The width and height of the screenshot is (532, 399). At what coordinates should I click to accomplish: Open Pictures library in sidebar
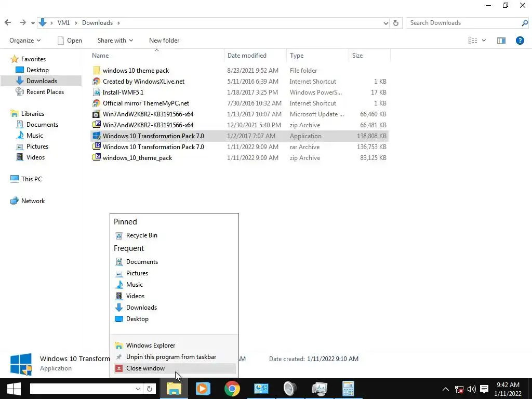tap(33, 146)
